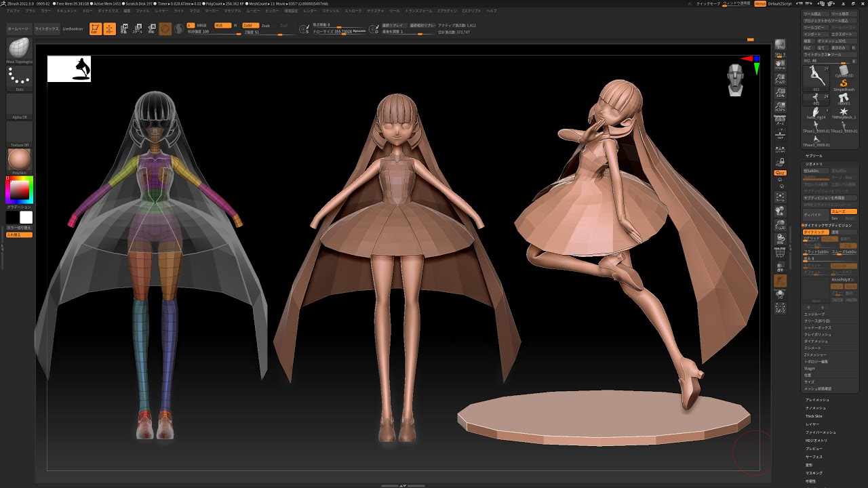Open the Alpha Off selector
The height and width of the screenshot is (488, 868).
19,105
